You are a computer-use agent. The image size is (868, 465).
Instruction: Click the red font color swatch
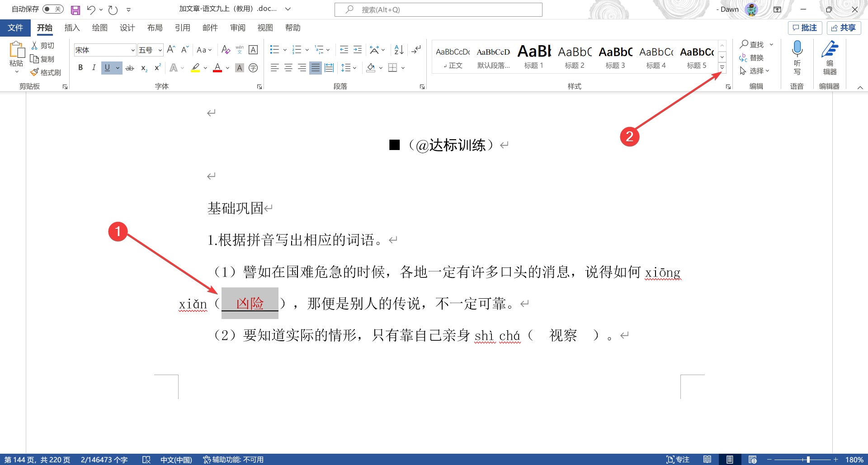[x=217, y=68]
